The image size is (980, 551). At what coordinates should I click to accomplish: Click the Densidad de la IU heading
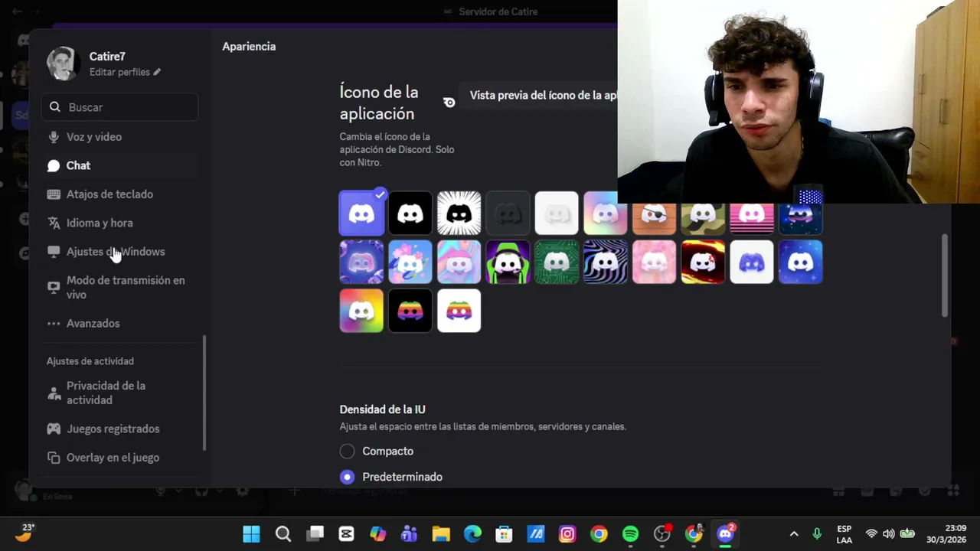tap(382, 409)
